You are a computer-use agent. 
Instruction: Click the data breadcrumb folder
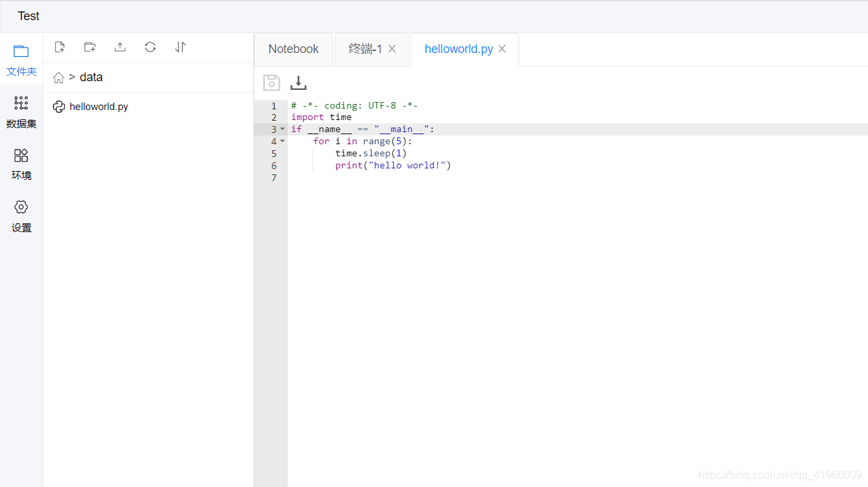pos(91,77)
